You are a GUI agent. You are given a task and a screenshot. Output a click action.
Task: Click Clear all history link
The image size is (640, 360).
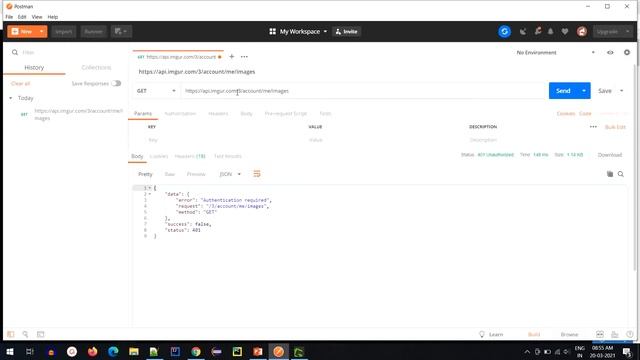[x=20, y=83]
